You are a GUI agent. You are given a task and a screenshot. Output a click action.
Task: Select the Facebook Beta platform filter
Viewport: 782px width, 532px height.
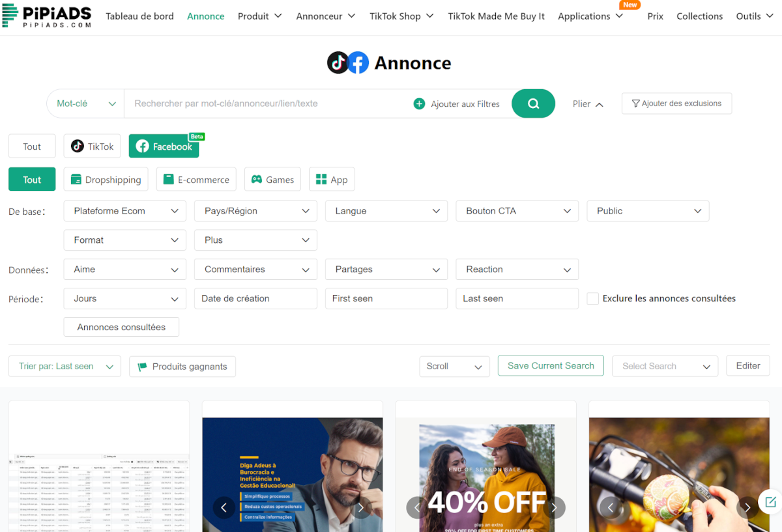coord(164,147)
